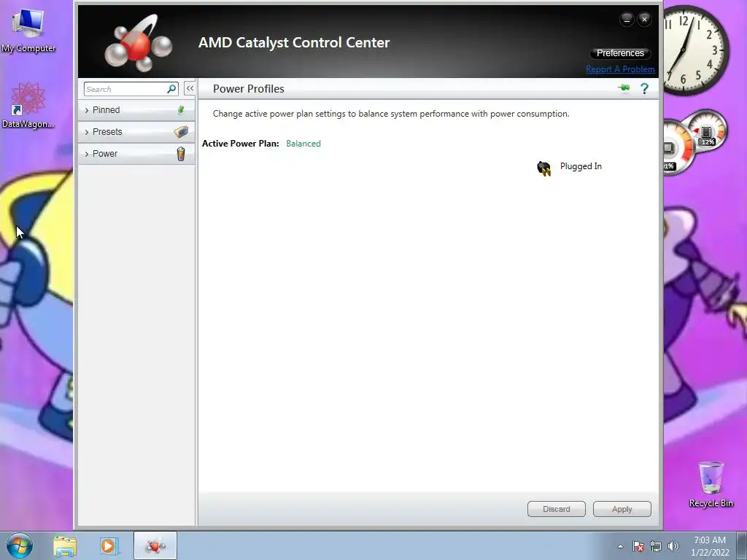Expand the Power section
Screen dimensions: 747x560
tap(136, 154)
